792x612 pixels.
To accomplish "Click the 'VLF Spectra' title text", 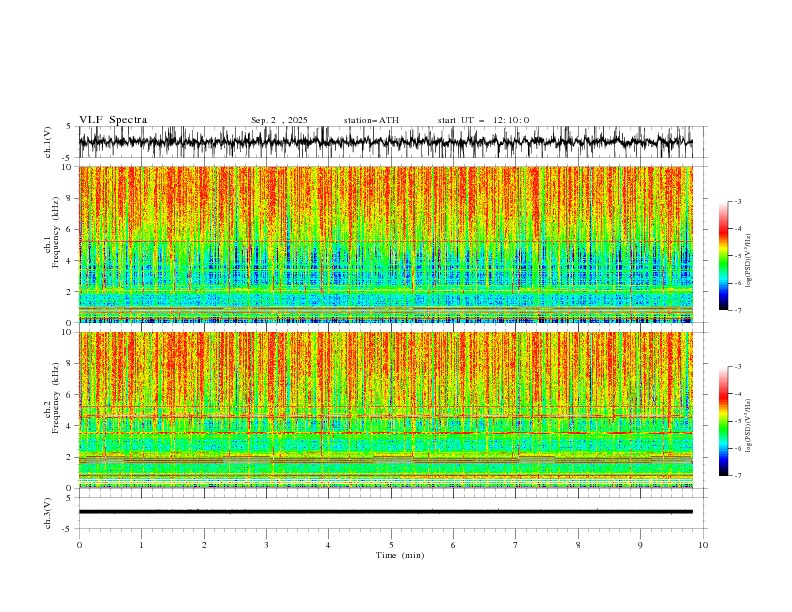I will (113, 120).
